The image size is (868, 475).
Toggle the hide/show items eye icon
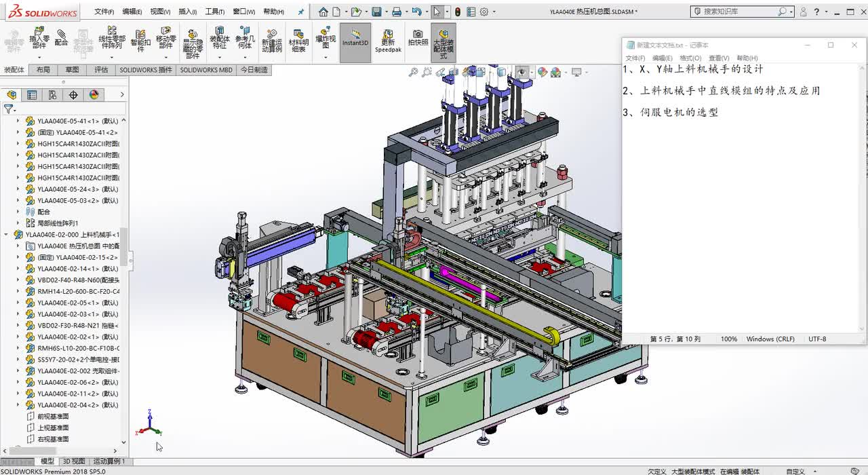522,72
